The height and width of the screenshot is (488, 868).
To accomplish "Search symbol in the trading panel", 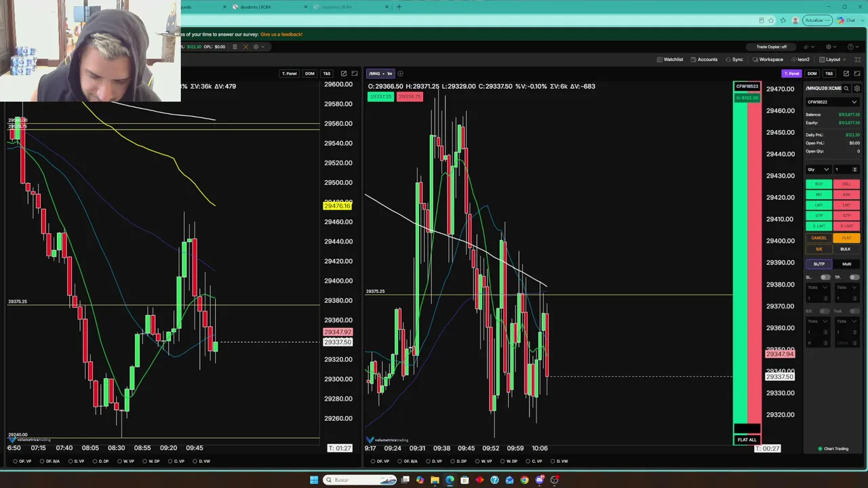I will coord(846,88).
